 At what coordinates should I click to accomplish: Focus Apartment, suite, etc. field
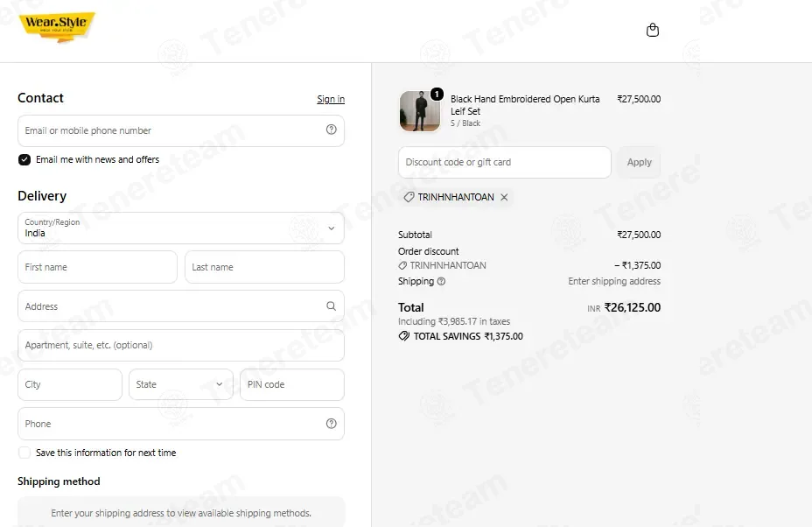pos(181,345)
